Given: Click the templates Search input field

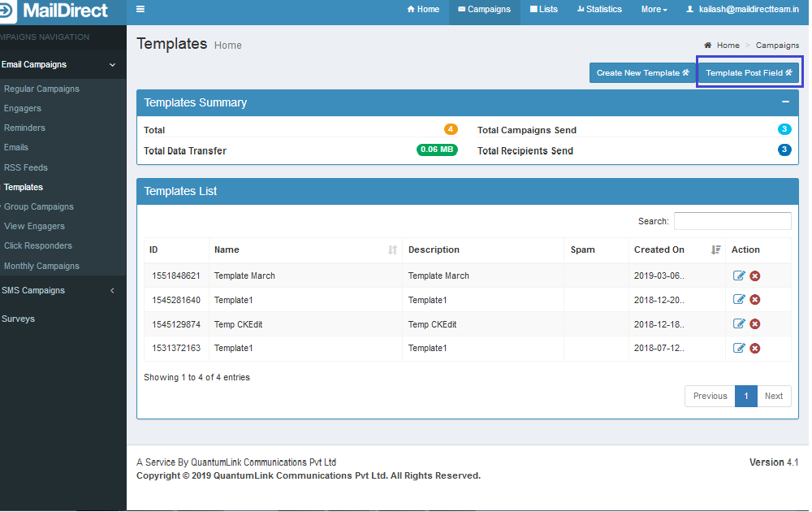Looking at the screenshot, I should tap(732, 221).
